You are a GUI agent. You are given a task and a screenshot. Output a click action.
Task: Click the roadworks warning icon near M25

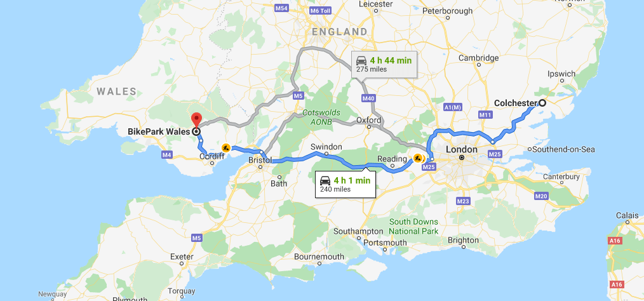[x=418, y=157]
